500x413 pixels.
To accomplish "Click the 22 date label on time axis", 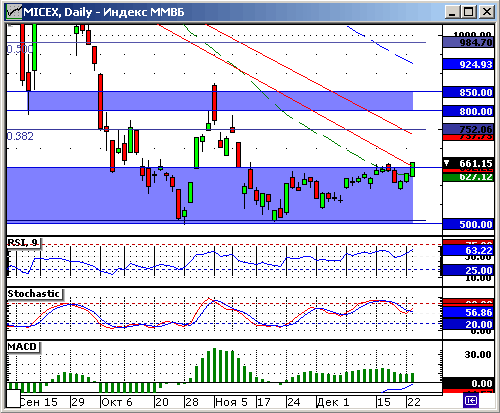I will pyautogui.click(x=414, y=402).
